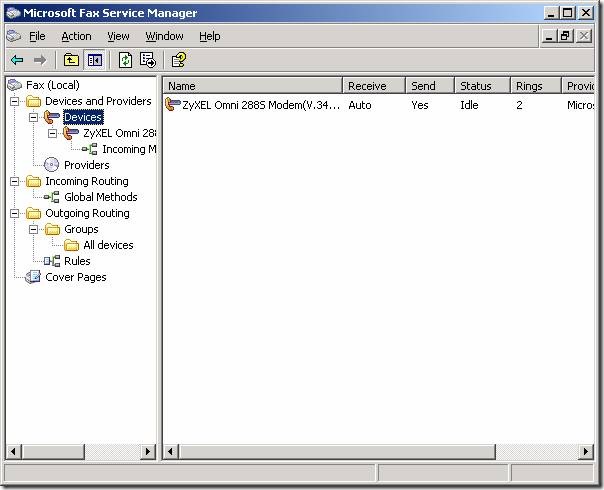
Task: Click the title bar fax application icon
Action: click(14, 13)
